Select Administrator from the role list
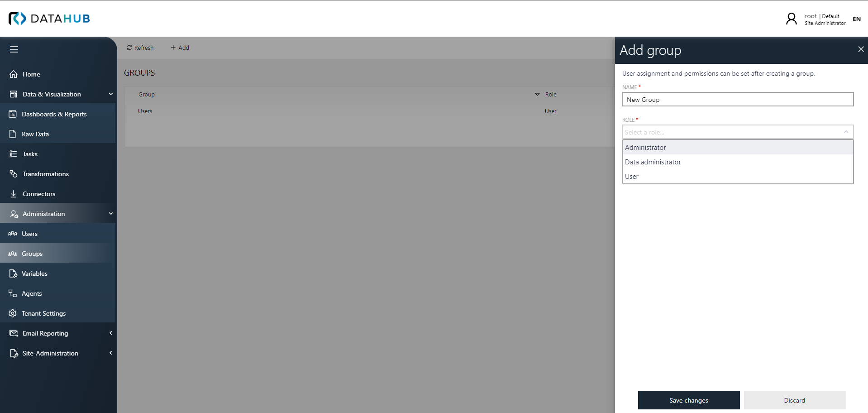The image size is (868, 413). click(645, 147)
